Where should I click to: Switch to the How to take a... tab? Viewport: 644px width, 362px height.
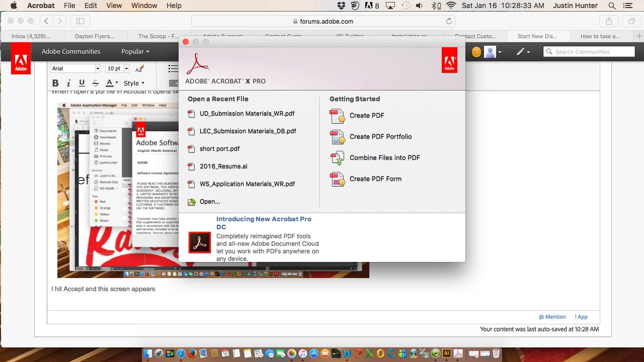click(x=600, y=36)
